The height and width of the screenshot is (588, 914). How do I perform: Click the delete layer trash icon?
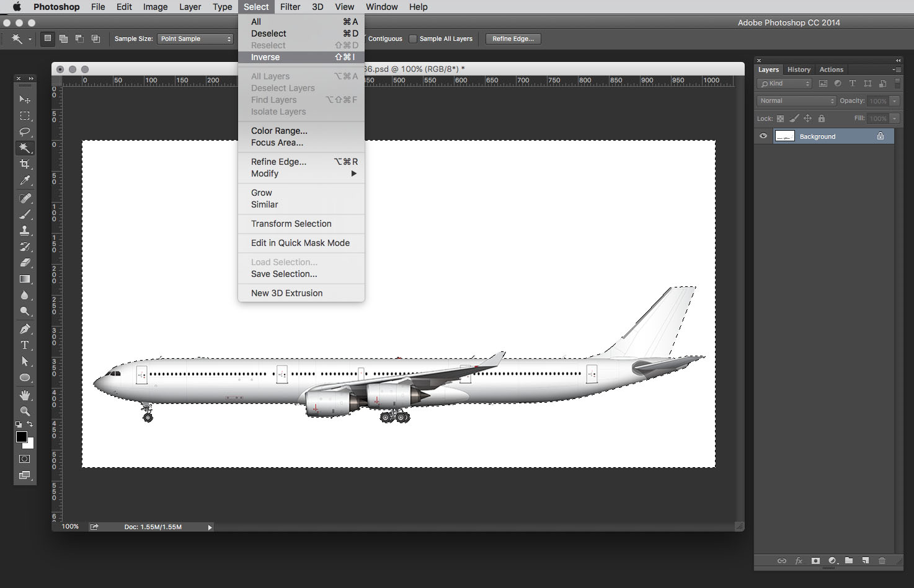tap(882, 561)
